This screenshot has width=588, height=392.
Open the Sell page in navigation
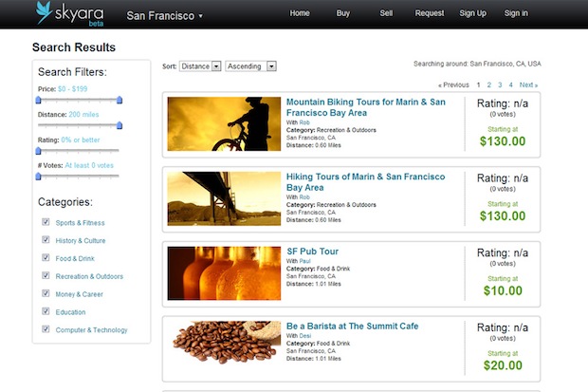(386, 13)
